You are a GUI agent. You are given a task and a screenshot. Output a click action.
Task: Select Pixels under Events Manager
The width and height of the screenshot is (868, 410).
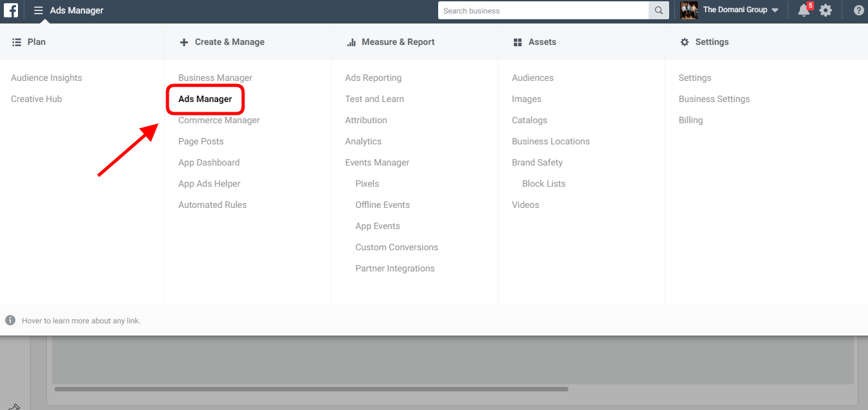[367, 184]
